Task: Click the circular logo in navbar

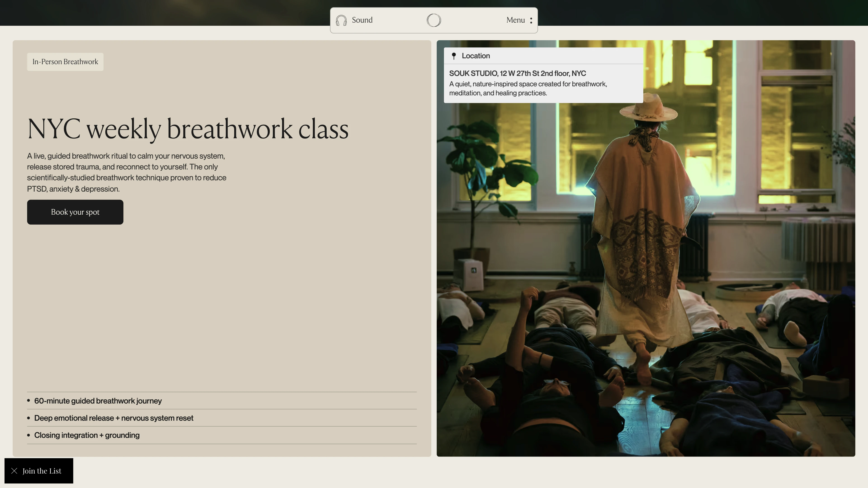Action: [x=434, y=20]
